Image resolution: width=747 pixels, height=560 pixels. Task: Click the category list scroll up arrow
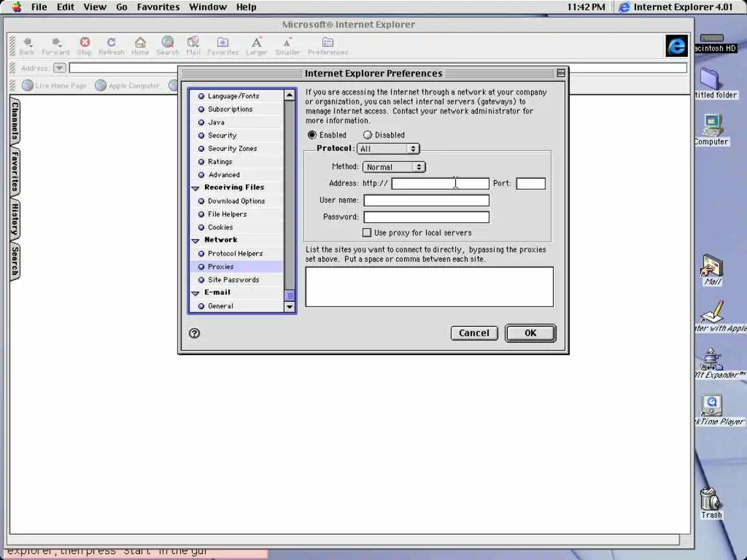click(289, 95)
